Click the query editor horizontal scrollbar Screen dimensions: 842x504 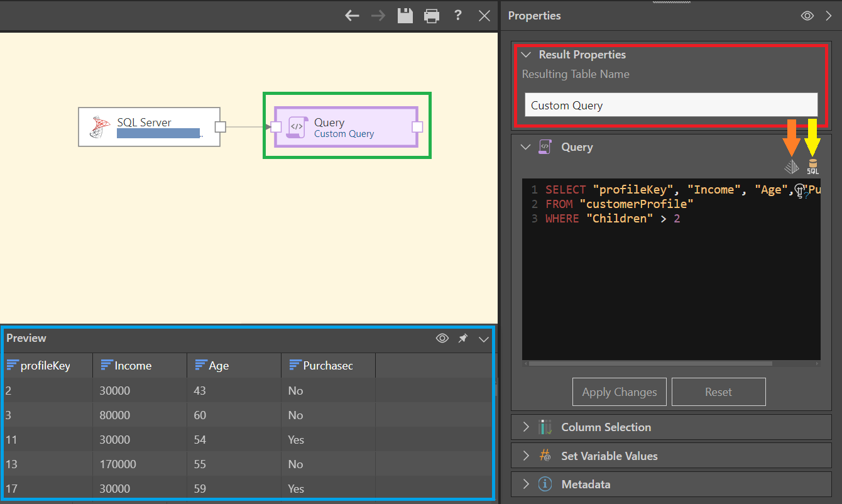point(650,363)
